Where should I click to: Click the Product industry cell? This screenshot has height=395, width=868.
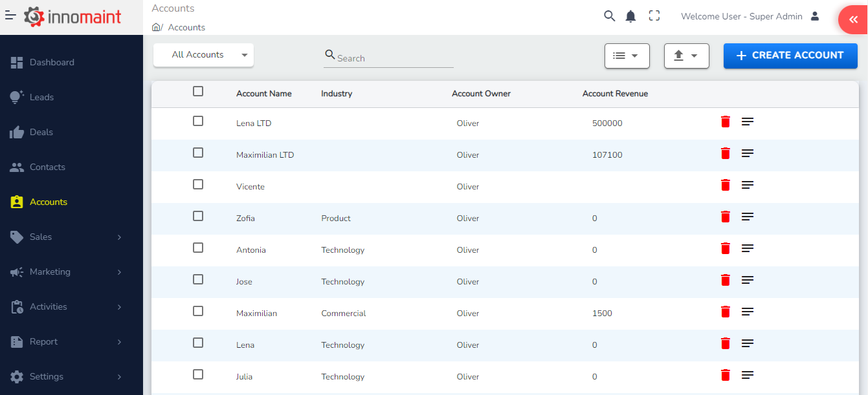click(x=336, y=218)
